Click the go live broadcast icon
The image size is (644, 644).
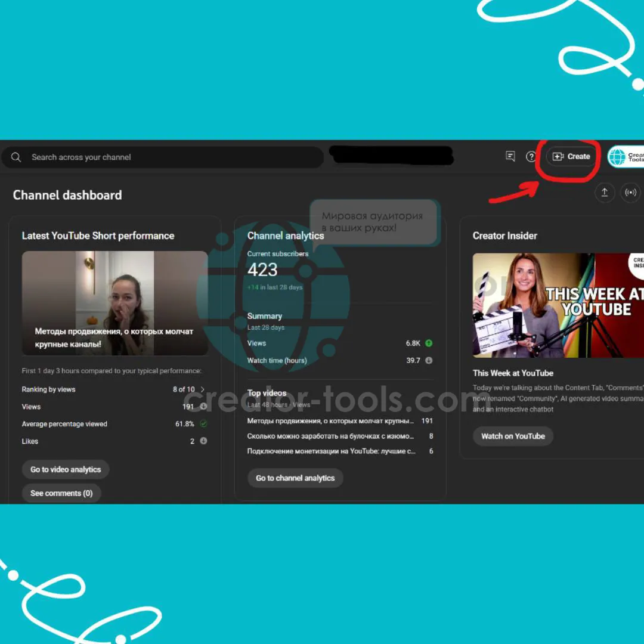pos(630,192)
